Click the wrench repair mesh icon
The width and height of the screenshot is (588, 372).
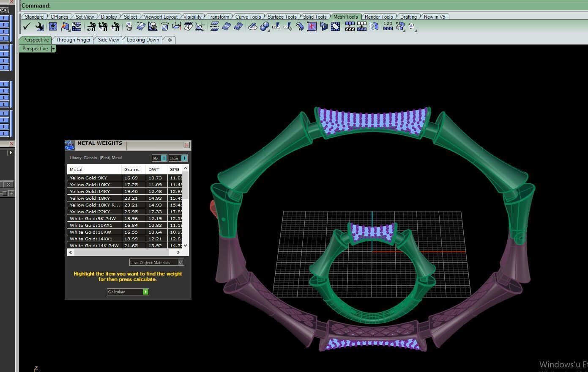pyautogui.click(x=40, y=27)
